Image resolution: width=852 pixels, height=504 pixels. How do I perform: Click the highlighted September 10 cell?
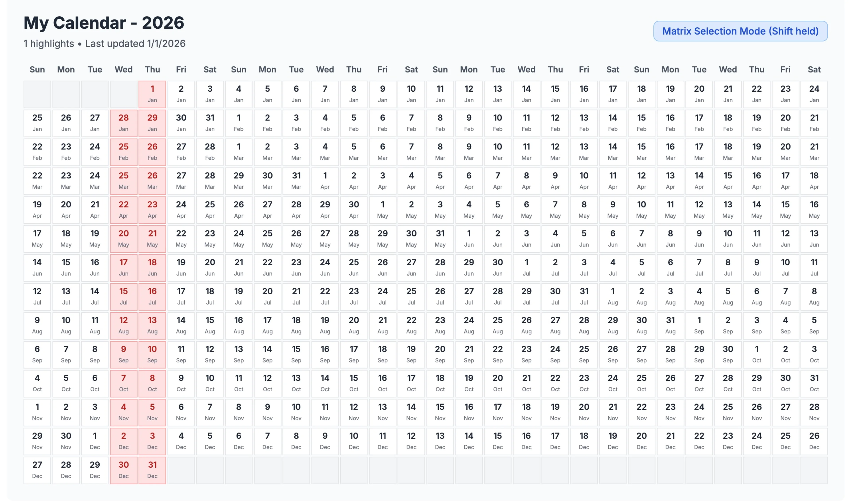152,354
